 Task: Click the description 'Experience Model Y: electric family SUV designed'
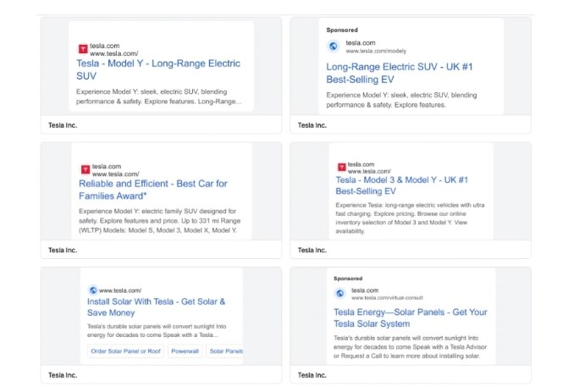pyautogui.click(x=160, y=221)
